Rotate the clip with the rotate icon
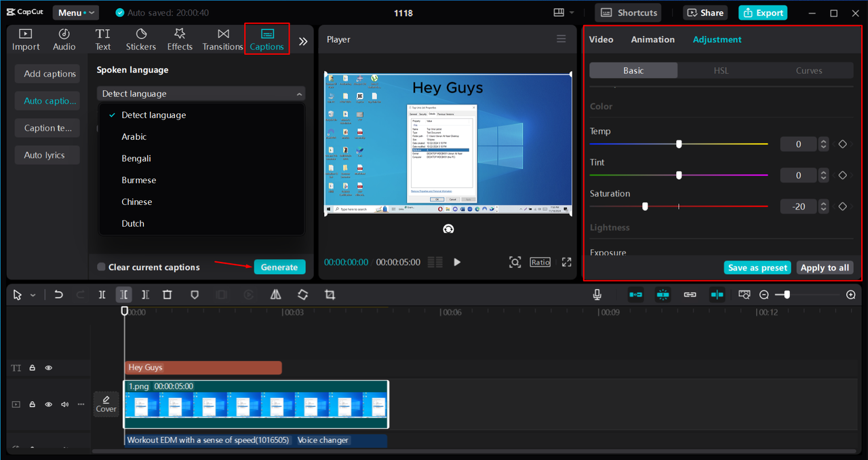 (x=302, y=294)
